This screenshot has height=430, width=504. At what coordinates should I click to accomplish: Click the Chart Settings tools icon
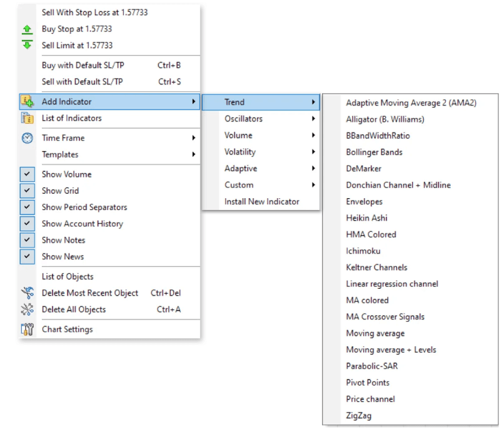click(27, 329)
